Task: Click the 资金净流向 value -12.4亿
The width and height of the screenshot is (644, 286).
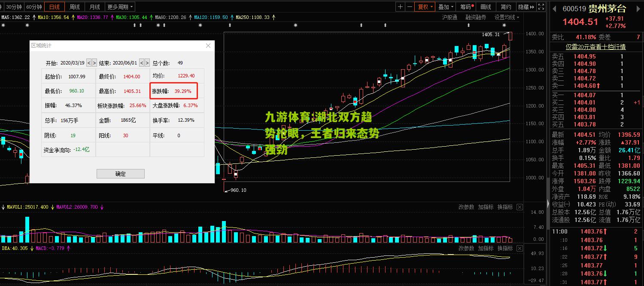Action: point(81,150)
